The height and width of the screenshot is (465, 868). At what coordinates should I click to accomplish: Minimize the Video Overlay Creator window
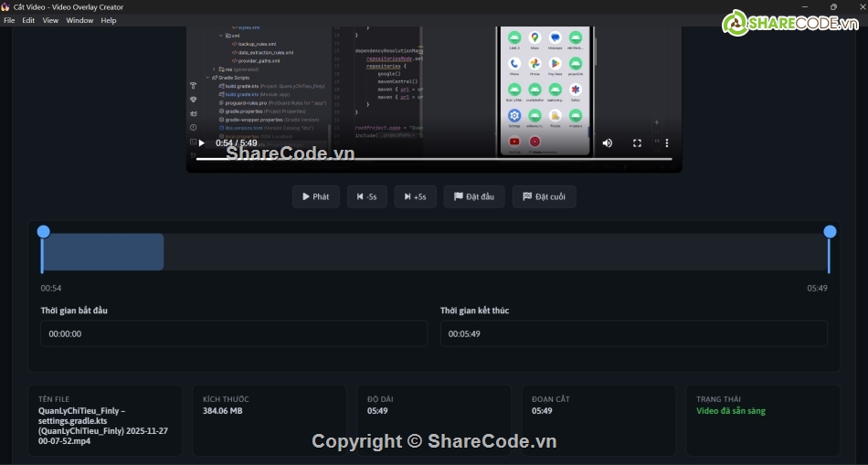805,7
